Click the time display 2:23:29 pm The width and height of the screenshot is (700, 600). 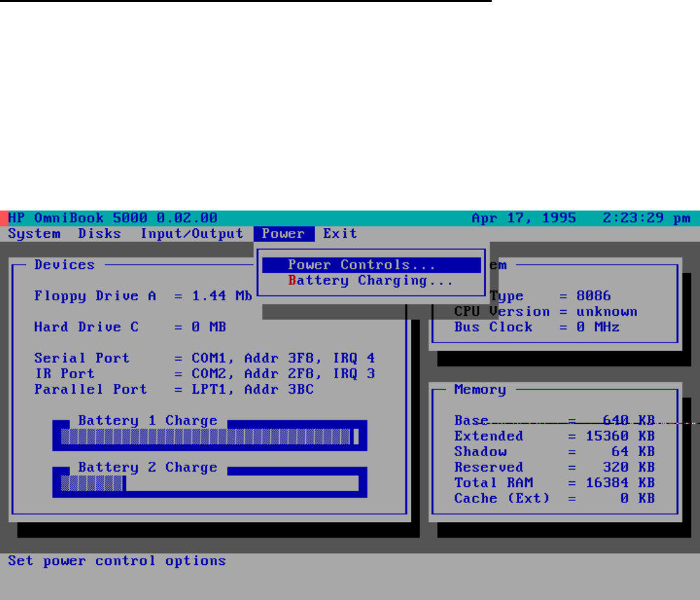pyautogui.click(x=646, y=218)
